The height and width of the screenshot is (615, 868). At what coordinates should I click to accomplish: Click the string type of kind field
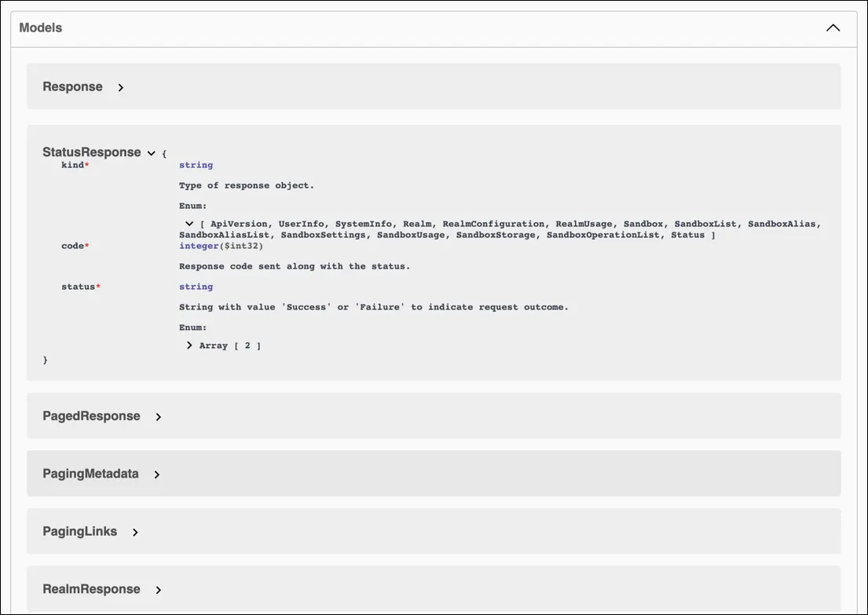pyautogui.click(x=196, y=165)
